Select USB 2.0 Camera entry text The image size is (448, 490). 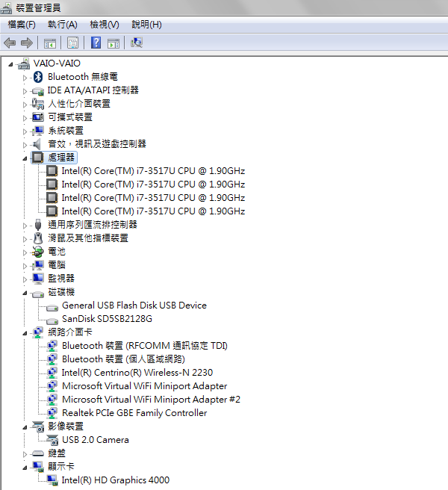tap(96, 440)
